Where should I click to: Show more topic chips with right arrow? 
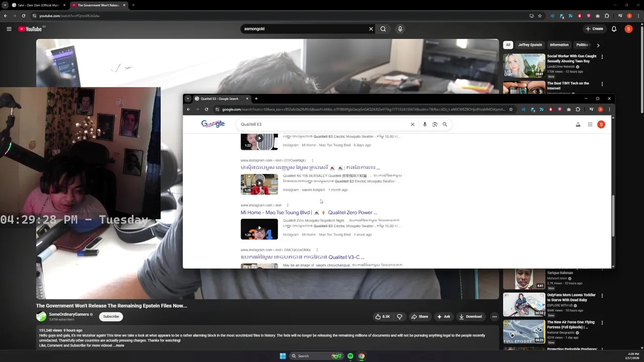pos(598,45)
